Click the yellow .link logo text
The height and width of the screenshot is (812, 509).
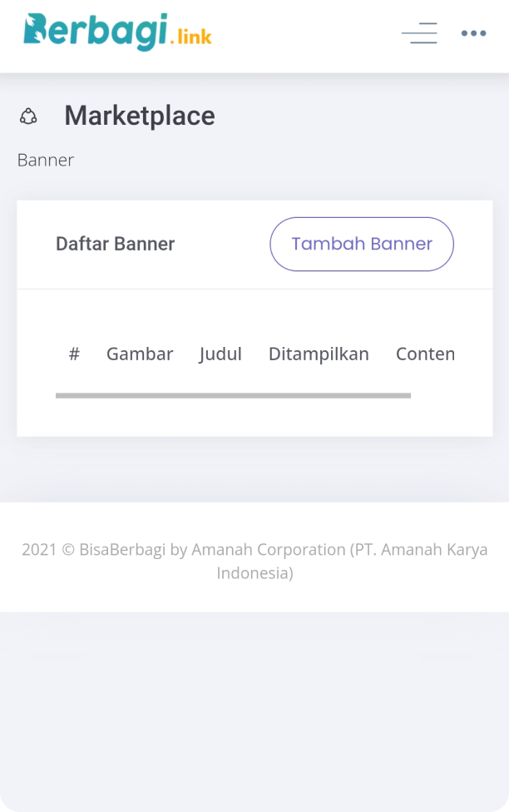(x=190, y=37)
